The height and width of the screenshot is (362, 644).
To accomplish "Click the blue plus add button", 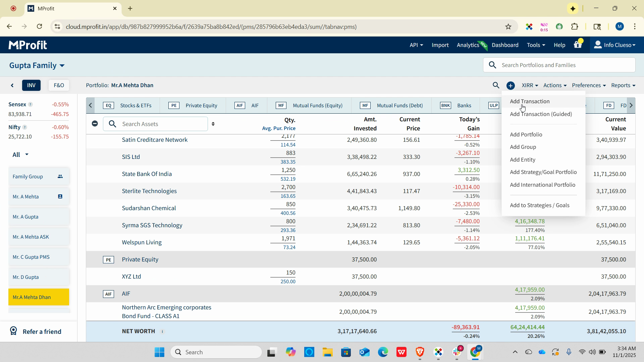I will pos(511,86).
